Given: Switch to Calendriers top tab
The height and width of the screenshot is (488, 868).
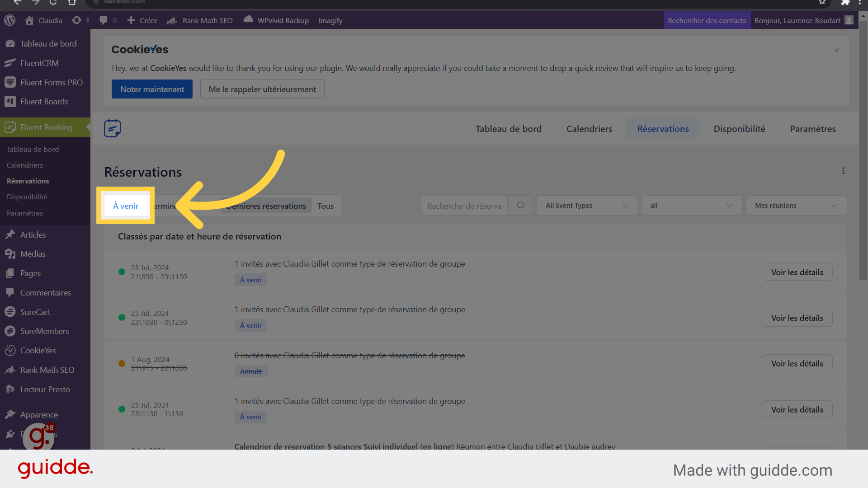Looking at the screenshot, I should 589,129.
